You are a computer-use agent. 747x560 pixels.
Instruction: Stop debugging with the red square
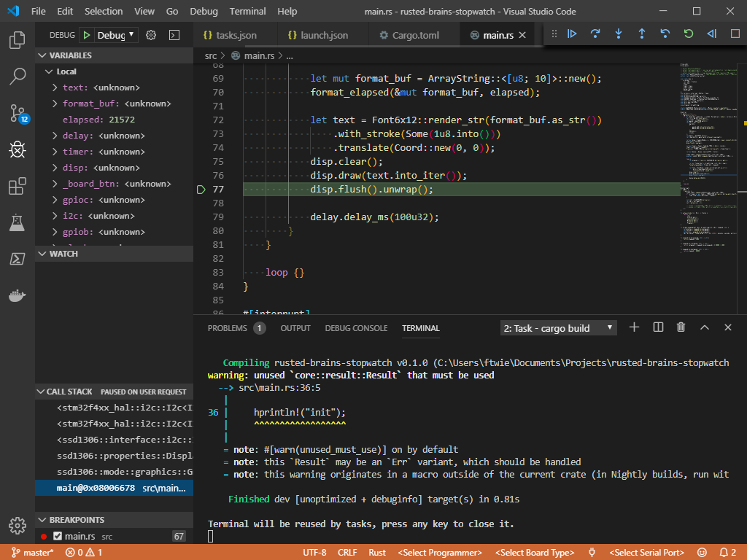point(735,34)
